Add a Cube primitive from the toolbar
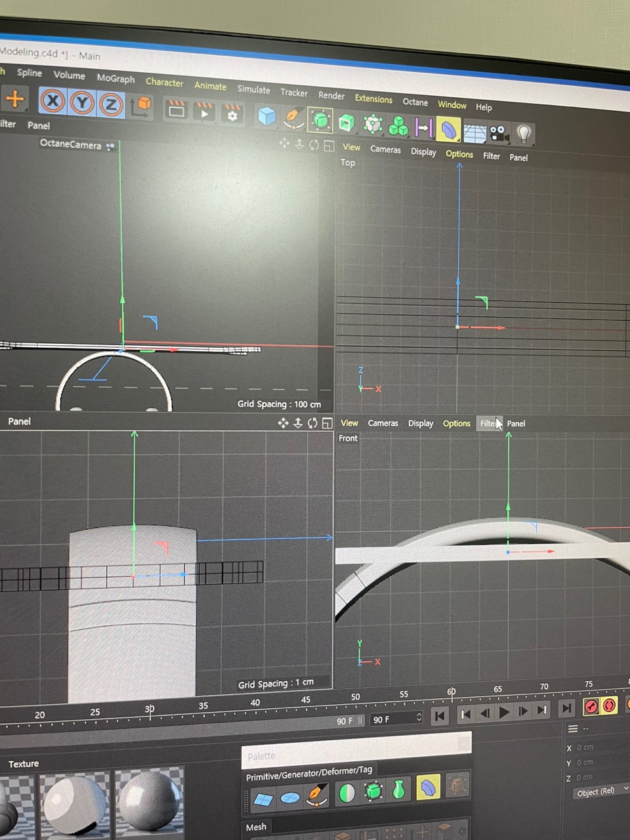Screen dimensions: 630x840 (266, 116)
